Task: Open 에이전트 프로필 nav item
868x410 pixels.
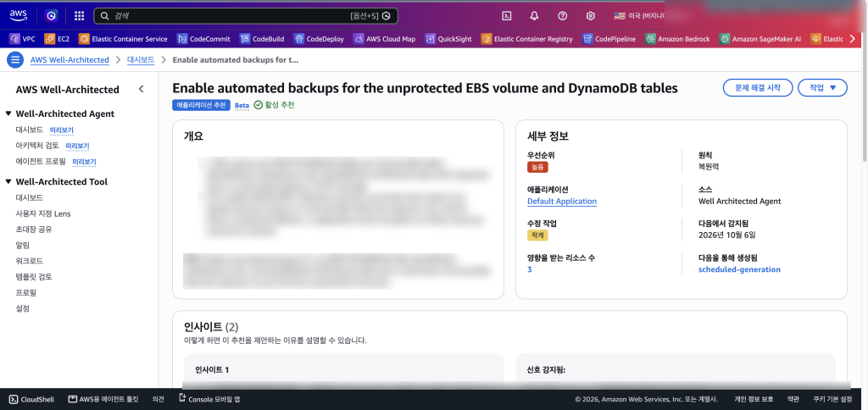Action: [41, 162]
